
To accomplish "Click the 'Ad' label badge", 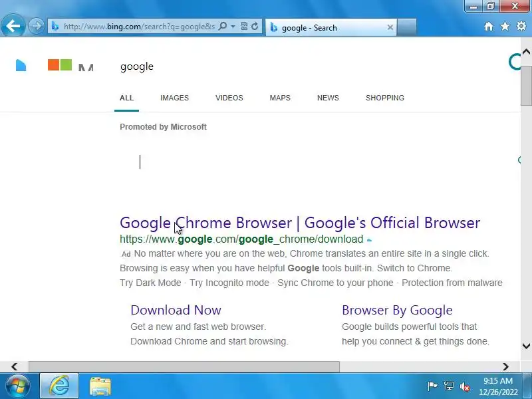I will coord(126,254).
